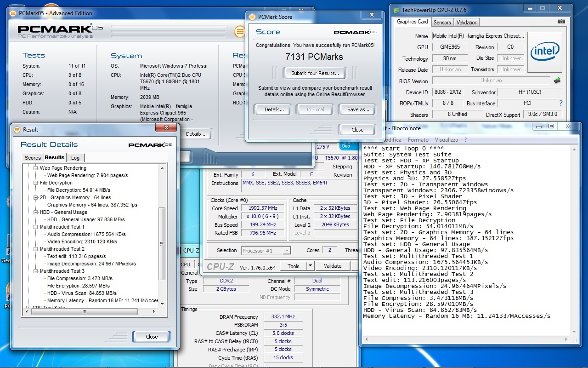Collapse the HDD - General Usage node

pos(36,213)
